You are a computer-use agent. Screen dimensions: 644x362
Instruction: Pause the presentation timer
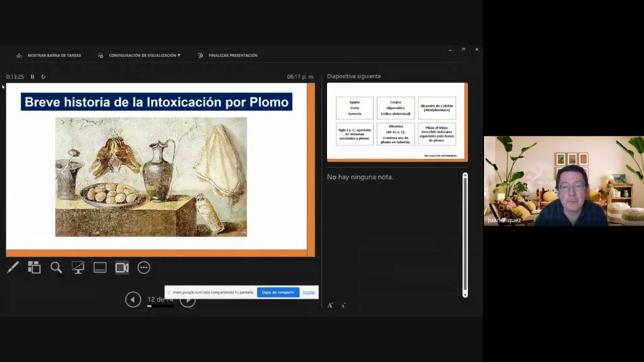[x=32, y=77]
